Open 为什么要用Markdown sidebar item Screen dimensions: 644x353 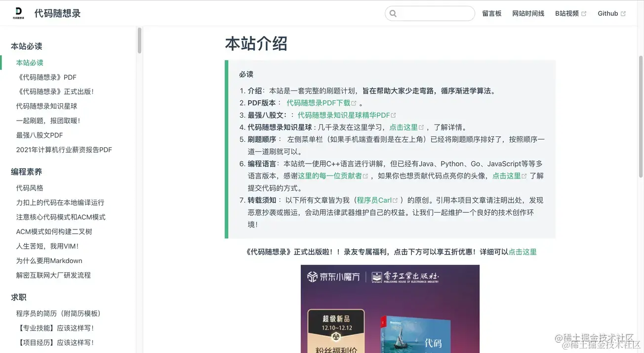click(49, 261)
